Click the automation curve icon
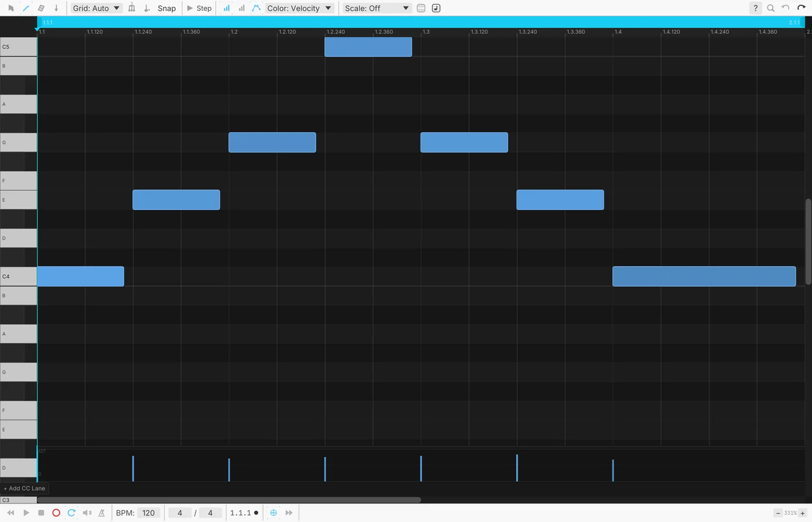Image resolution: width=812 pixels, height=522 pixels. 256,8
